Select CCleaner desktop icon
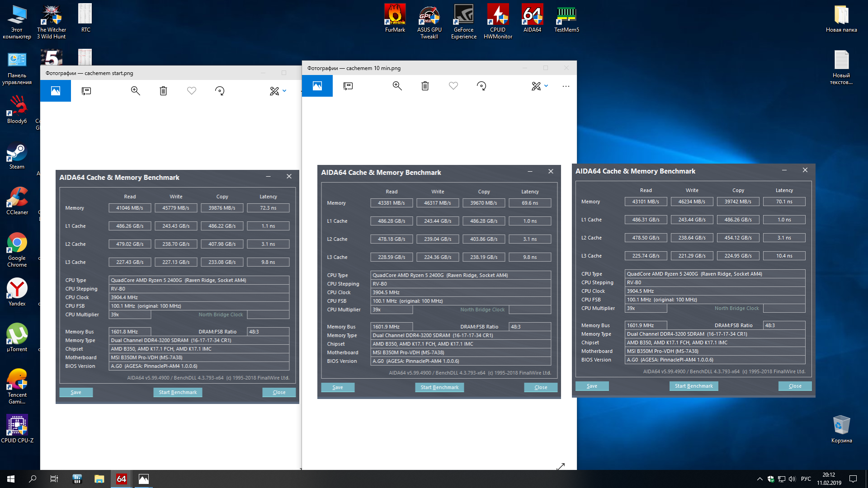The image size is (868, 488). click(17, 201)
